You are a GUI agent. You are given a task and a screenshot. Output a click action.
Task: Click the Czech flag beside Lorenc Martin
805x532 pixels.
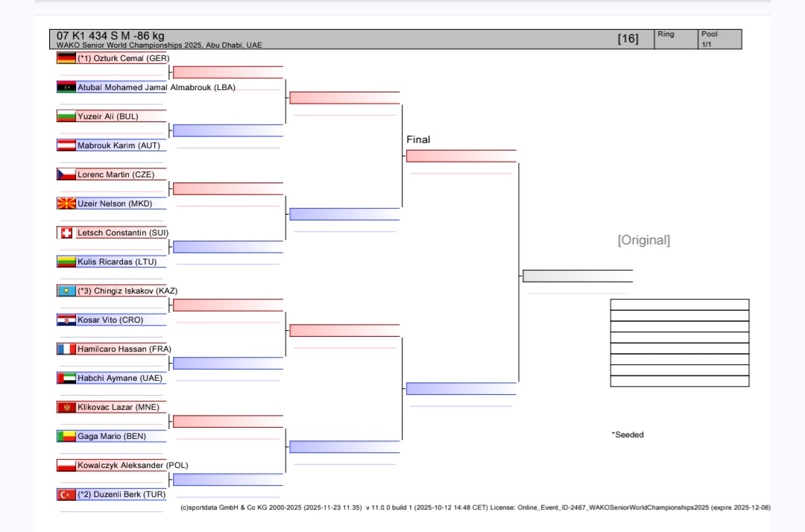click(66, 174)
